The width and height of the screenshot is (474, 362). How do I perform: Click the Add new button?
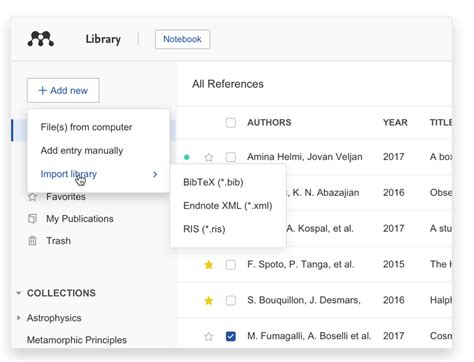click(63, 90)
